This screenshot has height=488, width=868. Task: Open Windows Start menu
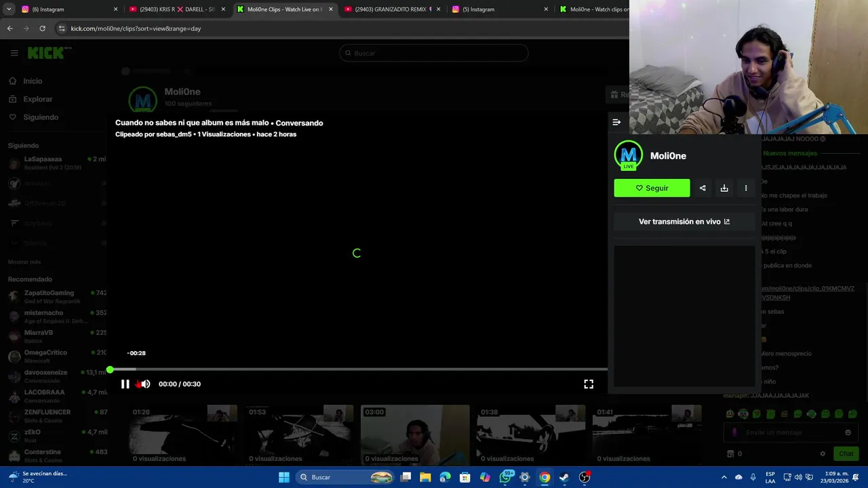(284, 477)
